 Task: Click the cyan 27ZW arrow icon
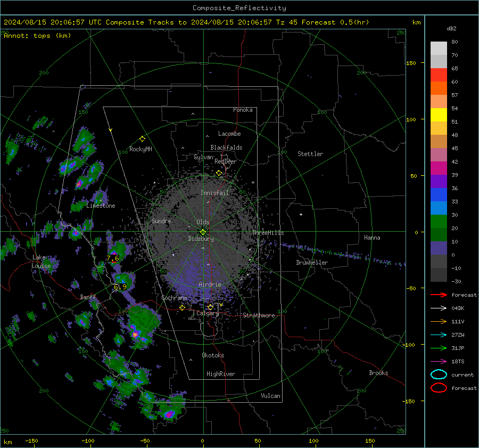coord(439,335)
